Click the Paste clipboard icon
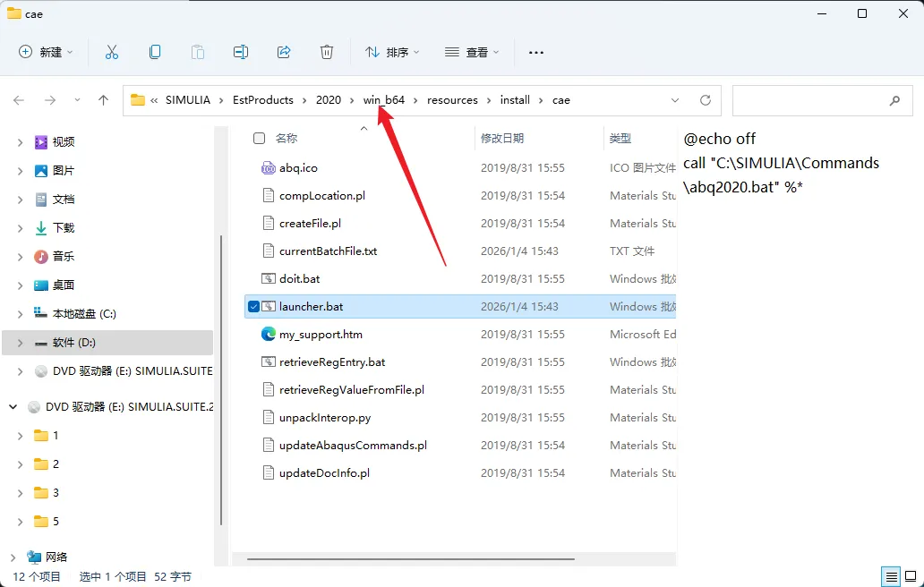 pos(197,53)
